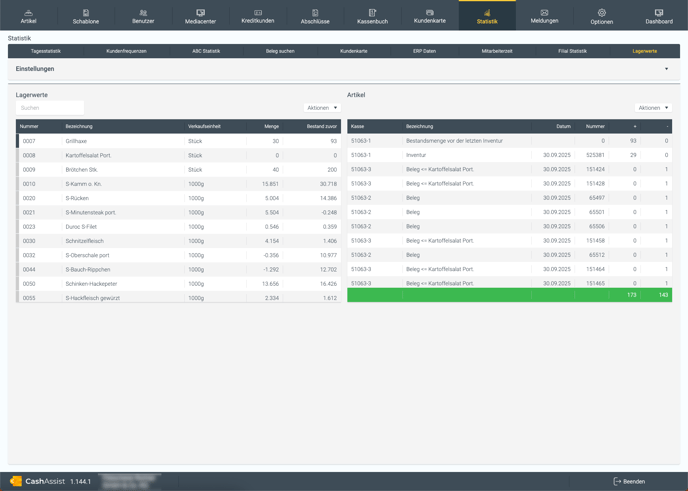Switch to the Tagesstatistik tab
Image resolution: width=688 pixels, height=491 pixels.
pyautogui.click(x=46, y=51)
